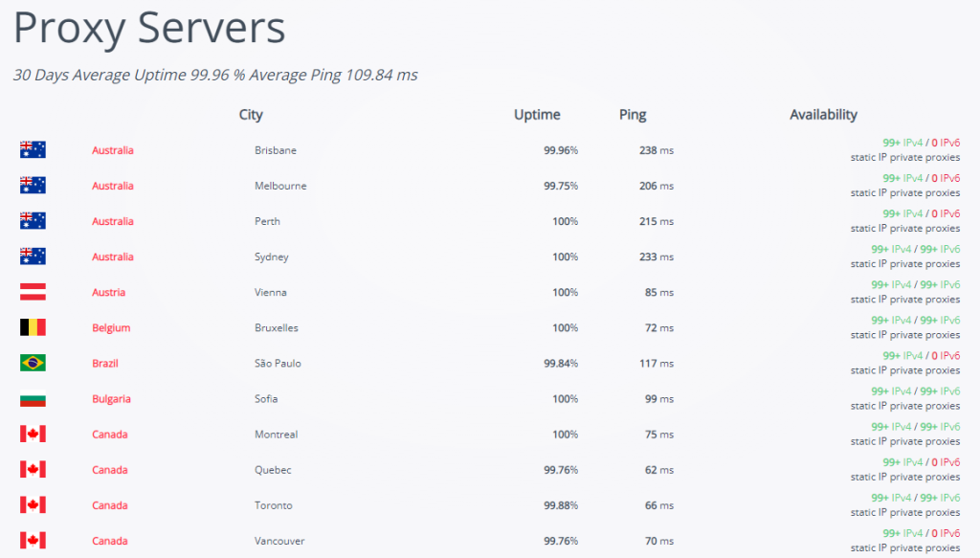Click the Canadian flag beside Toronto
Image resolution: width=980 pixels, height=558 pixels.
(33, 505)
